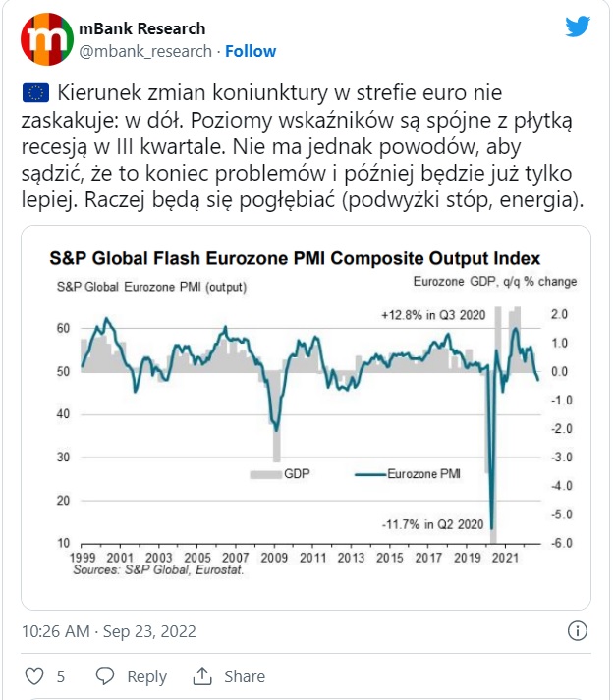Click the Share text label
615x700 pixels.
(x=245, y=676)
